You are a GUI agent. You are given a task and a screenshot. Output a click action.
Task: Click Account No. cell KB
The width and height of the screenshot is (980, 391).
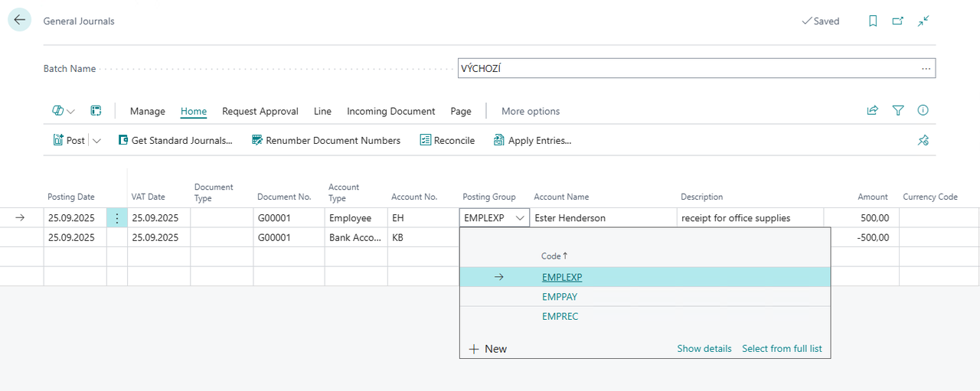(x=423, y=237)
